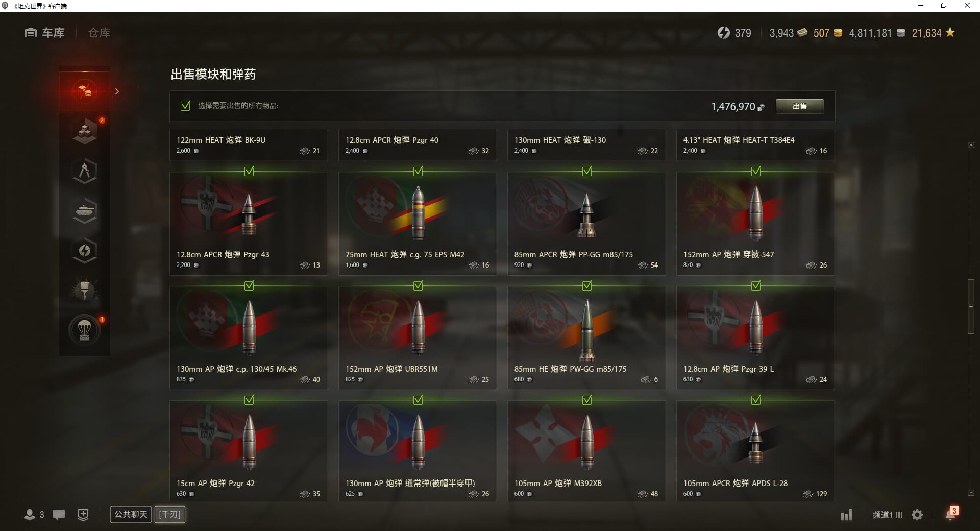Viewport: 980px width, 531px height.
Task: Open the tank sidebar icon
Action: tap(85, 211)
